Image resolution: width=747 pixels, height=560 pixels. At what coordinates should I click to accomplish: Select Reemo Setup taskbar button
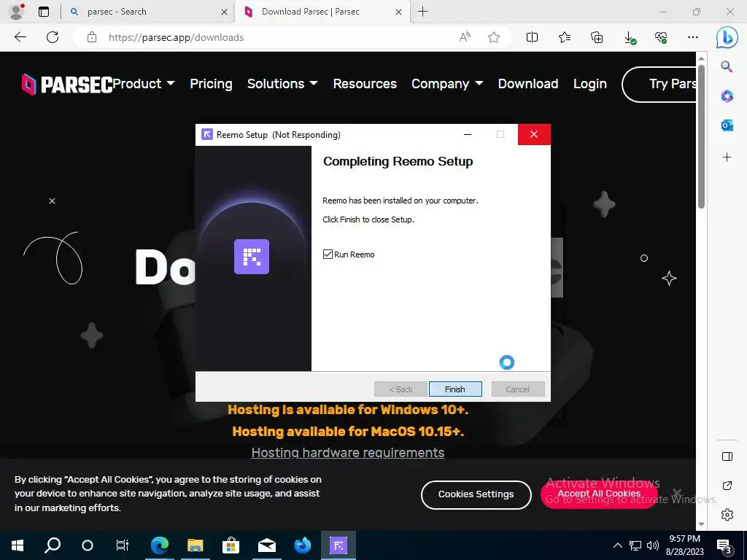(x=338, y=545)
